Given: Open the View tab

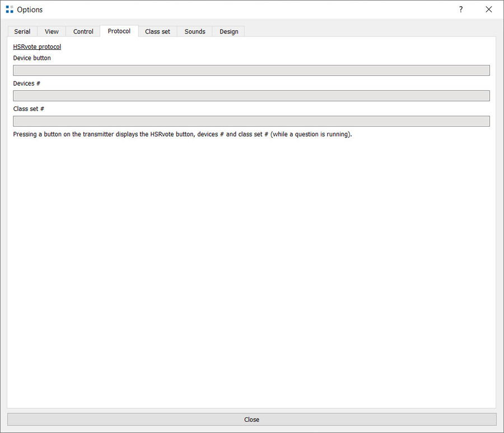Looking at the screenshot, I should tap(52, 32).
